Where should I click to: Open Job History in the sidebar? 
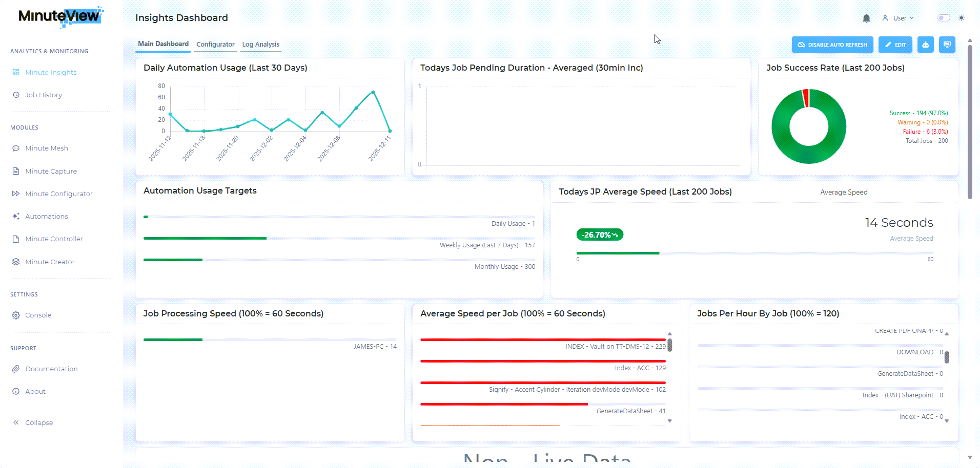[x=44, y=95]
